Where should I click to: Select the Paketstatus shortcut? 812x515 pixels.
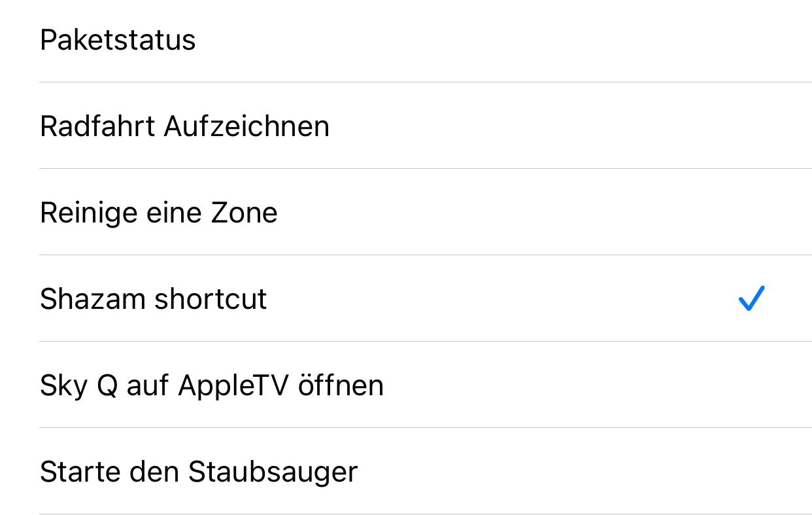[118, 41]
